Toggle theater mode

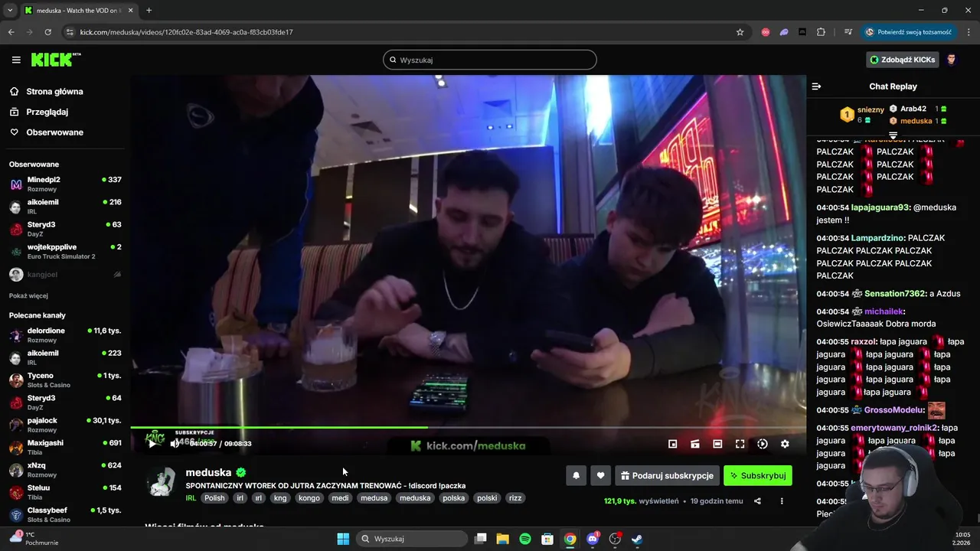click(x=717, y=444)
